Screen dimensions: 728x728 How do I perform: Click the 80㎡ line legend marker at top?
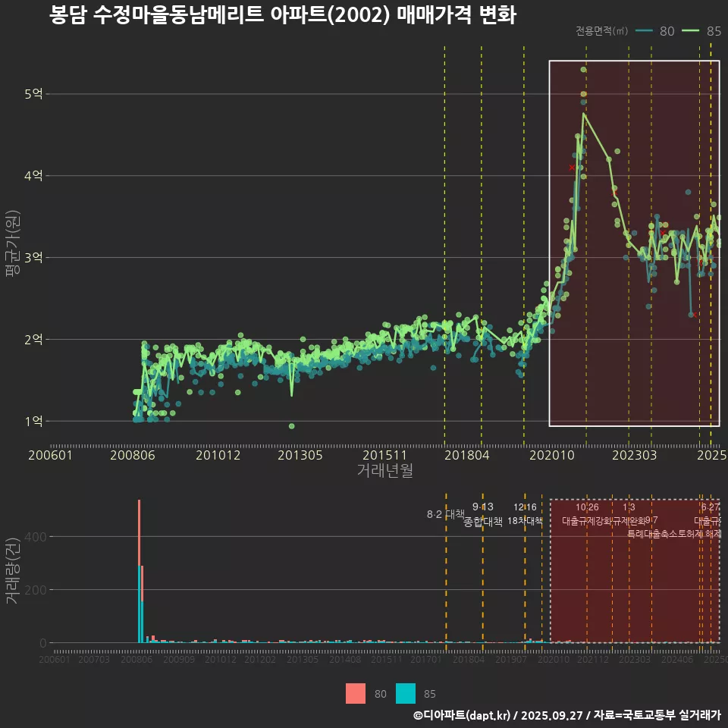click(x=644, y=31)
